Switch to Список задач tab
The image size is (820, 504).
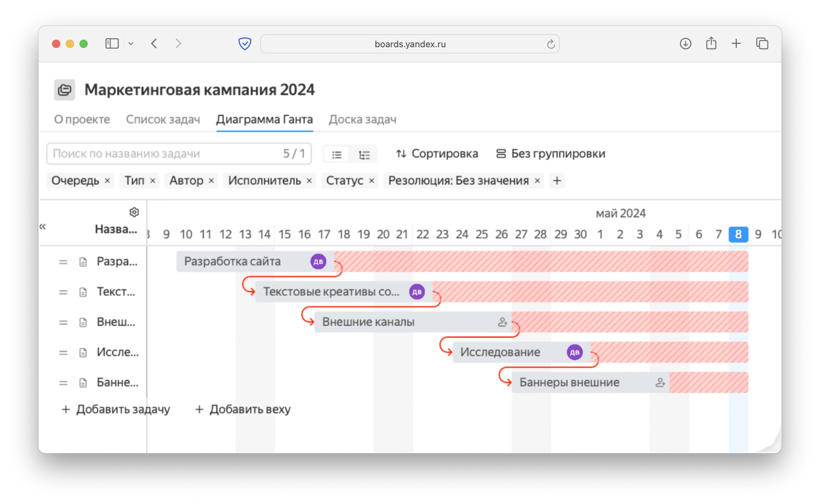point(163,119)
